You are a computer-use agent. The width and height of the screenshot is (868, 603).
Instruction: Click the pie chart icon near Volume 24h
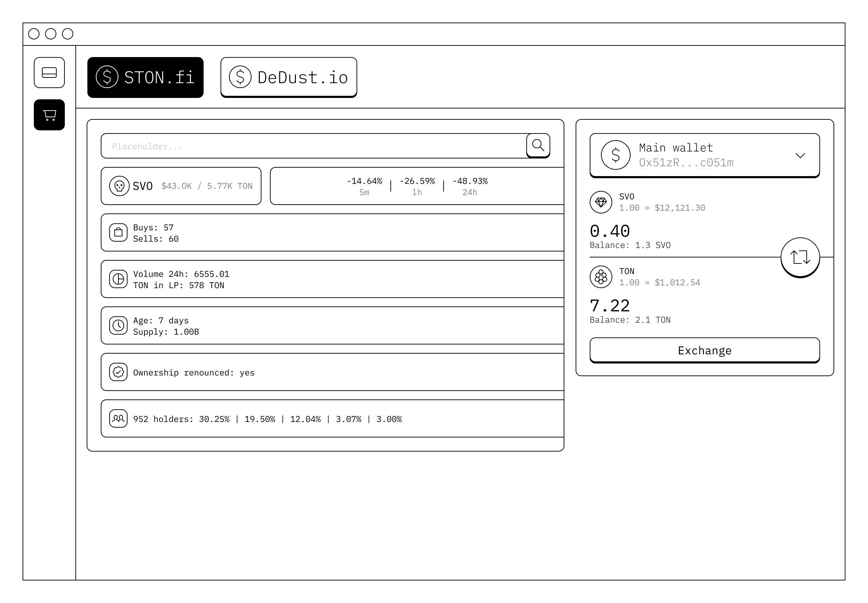[x=118, y=279]
